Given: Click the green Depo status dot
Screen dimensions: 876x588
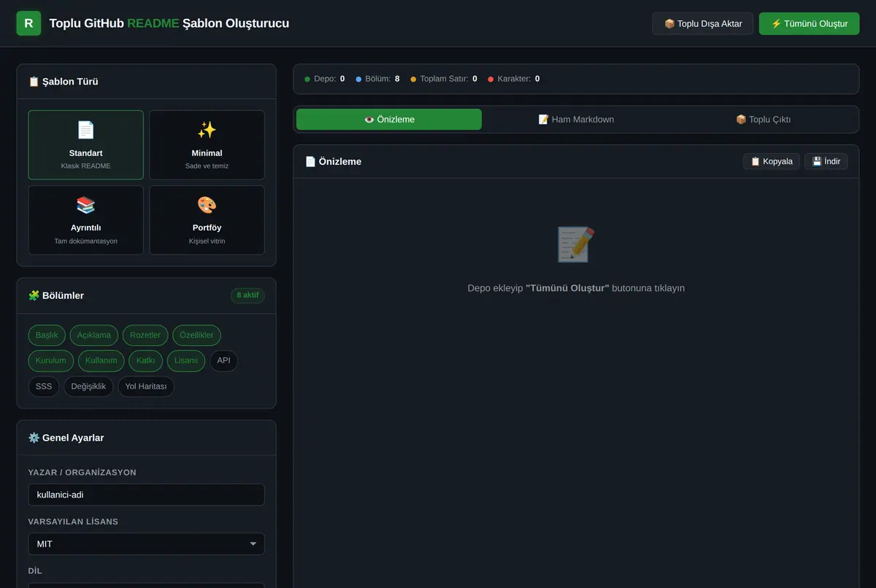Looking at the screenshot, I should tap(307, 79).
